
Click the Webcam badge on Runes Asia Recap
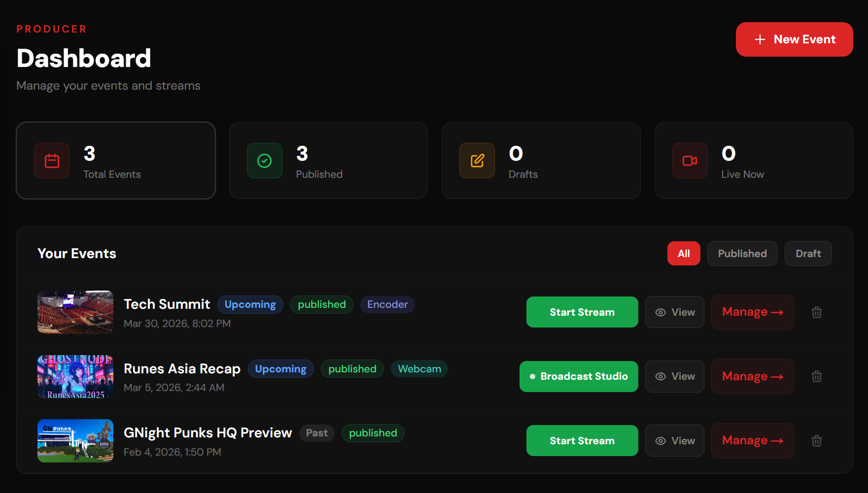click(419, 368)
